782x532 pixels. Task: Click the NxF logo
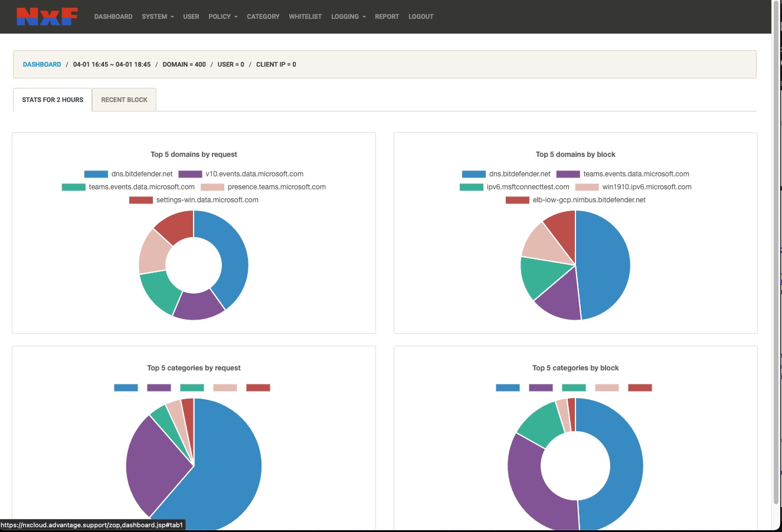click(47, 16)
